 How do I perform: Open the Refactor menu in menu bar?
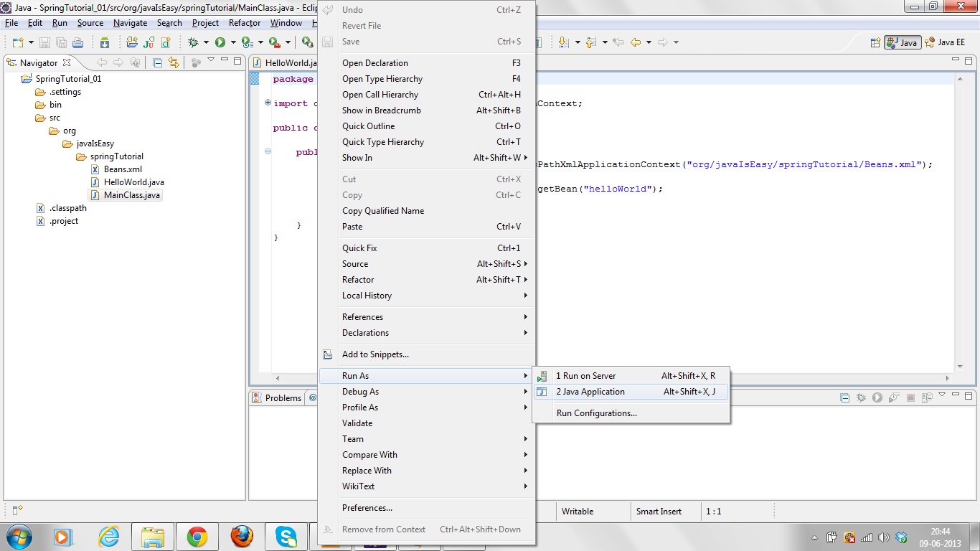[245, 23]
